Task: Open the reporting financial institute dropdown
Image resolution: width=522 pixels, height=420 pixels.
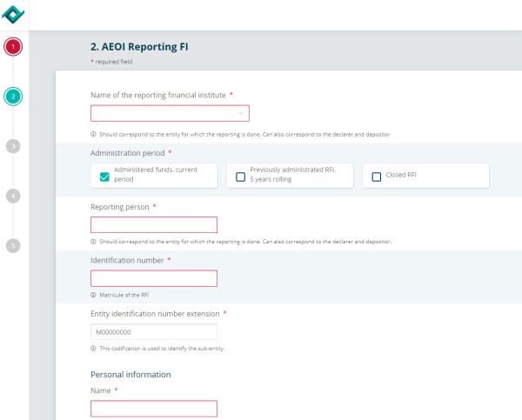Action: click(x=170, y=113)
